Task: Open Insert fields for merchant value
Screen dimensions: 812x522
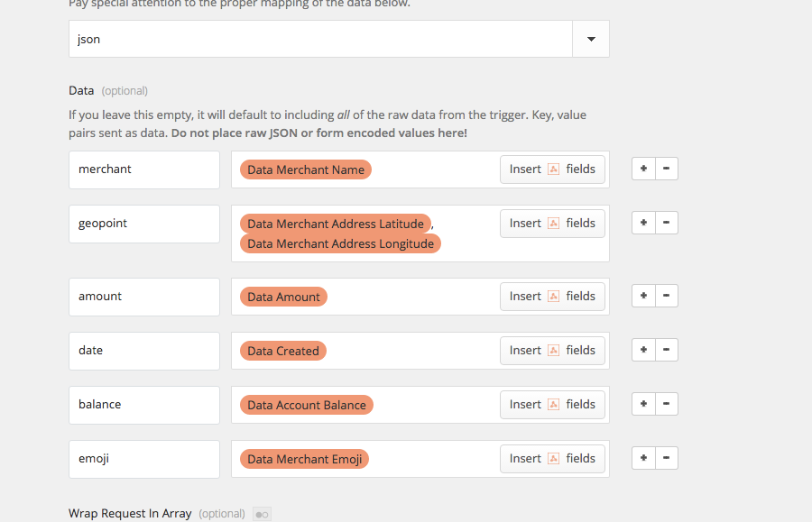Action: [552, 169]
